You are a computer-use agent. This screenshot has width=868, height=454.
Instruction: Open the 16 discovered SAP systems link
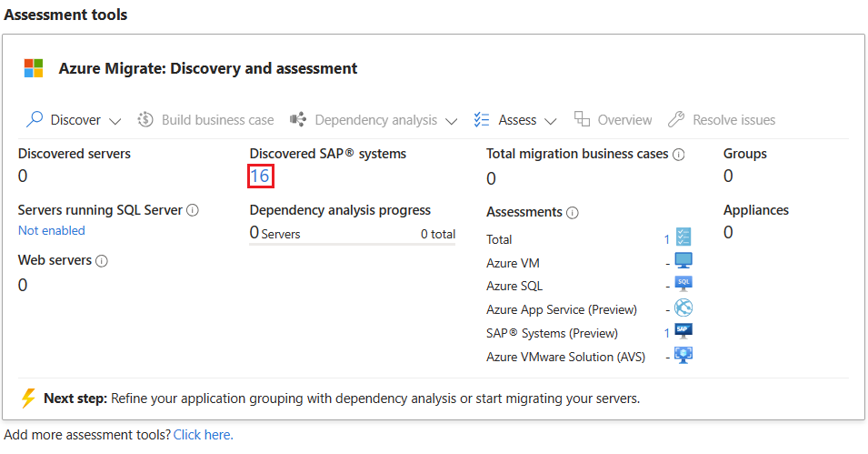pyautogui.click(x=260, y=176)
